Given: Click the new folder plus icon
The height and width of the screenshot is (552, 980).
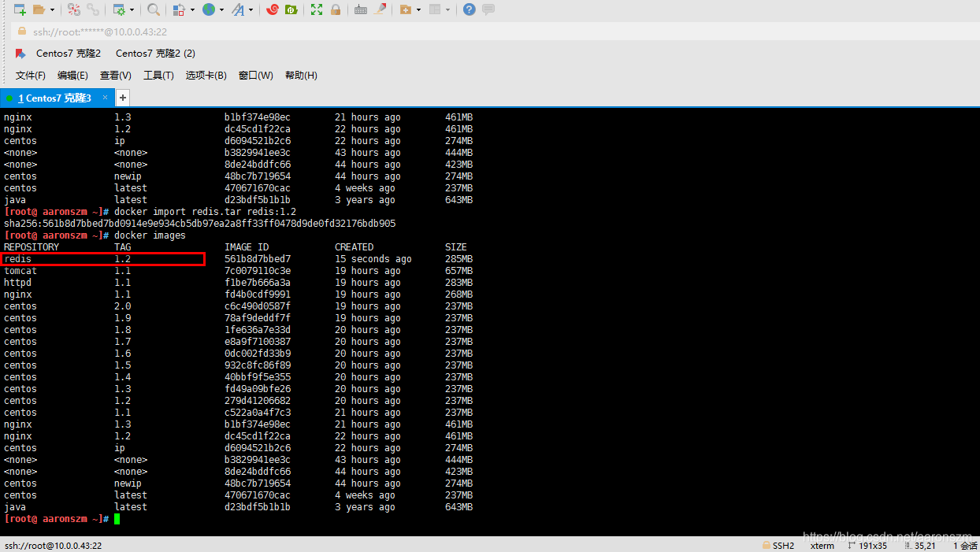Looking at the screenshot, I should (405, 9).
